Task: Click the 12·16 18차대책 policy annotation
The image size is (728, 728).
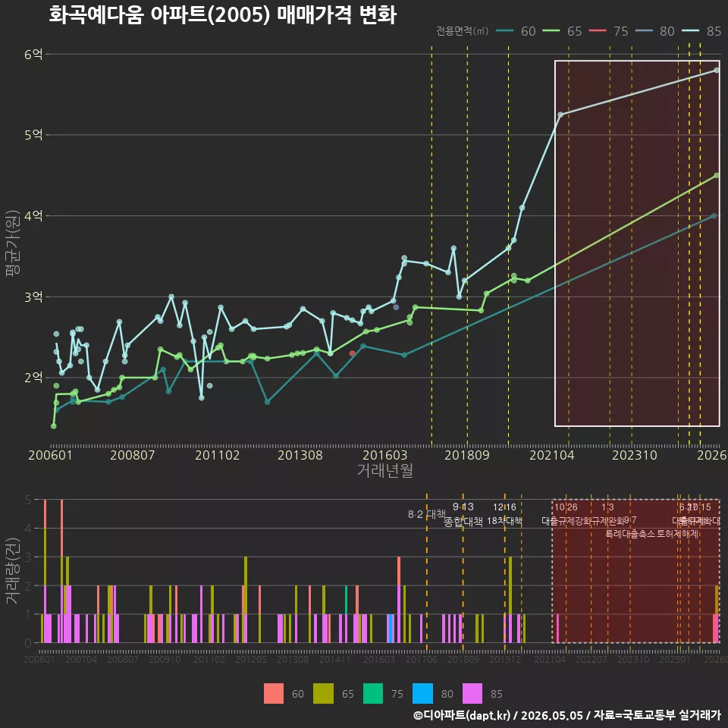Action: [505, 514]
